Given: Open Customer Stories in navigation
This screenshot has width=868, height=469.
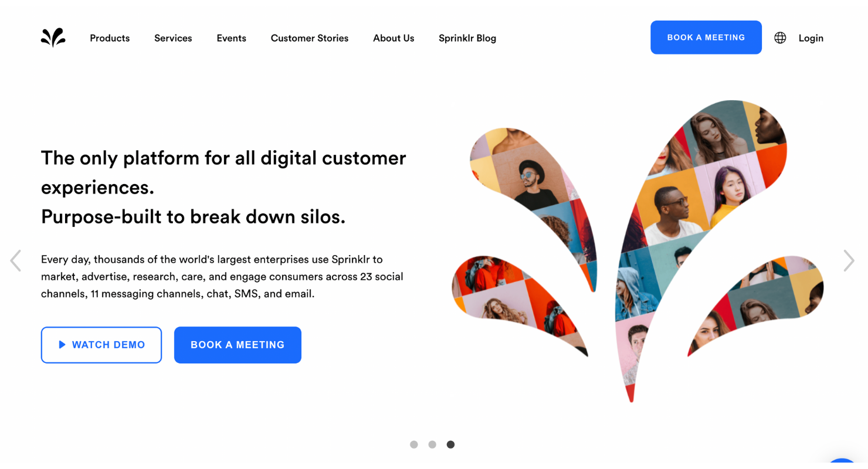Looking at the screenshot, I should tap(310, 38).
